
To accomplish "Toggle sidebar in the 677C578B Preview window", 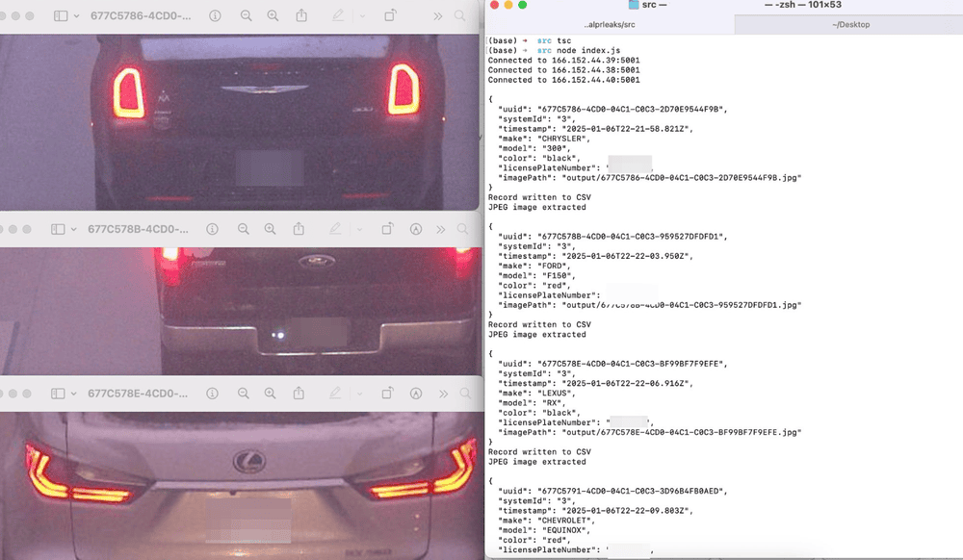I will pos(58,229).
